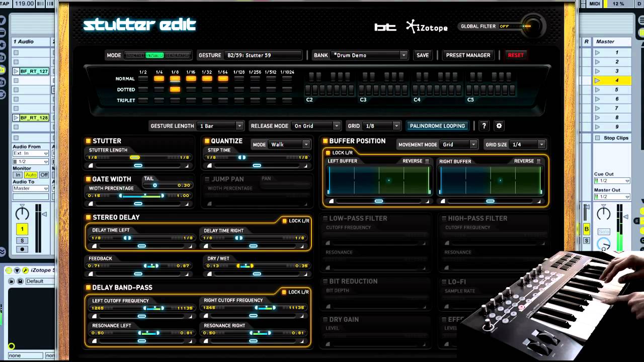Image resolution: width=644 pixels, height=362 pixels.
Task: Set monitor to Off
Action: pos(44,175)
